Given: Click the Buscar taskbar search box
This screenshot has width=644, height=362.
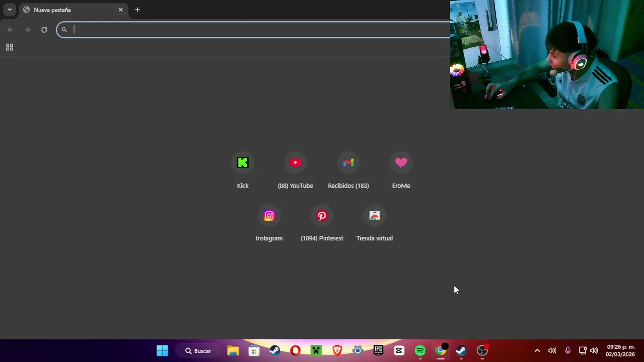Looking at the screenshot, I should [198, 351].
